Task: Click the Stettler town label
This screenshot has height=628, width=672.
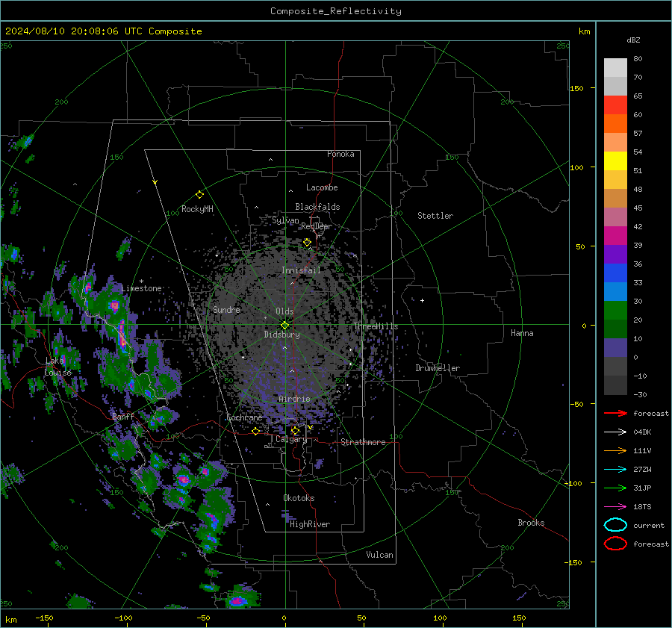Action: (435, 216)
